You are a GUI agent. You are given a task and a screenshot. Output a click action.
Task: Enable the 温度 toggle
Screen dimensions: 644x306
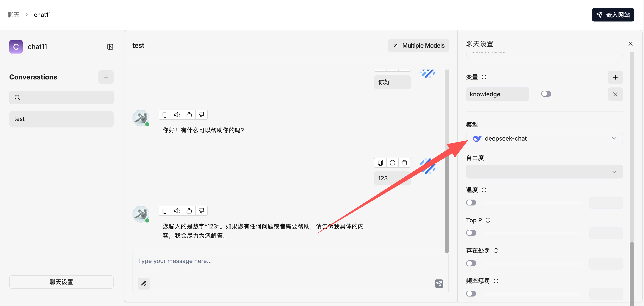[471, 203]
